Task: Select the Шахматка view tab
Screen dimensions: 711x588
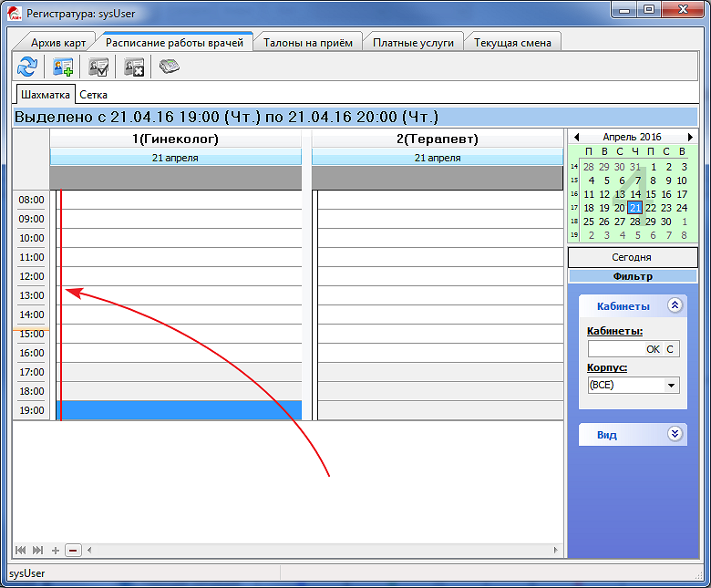Action: click(46, 95)
